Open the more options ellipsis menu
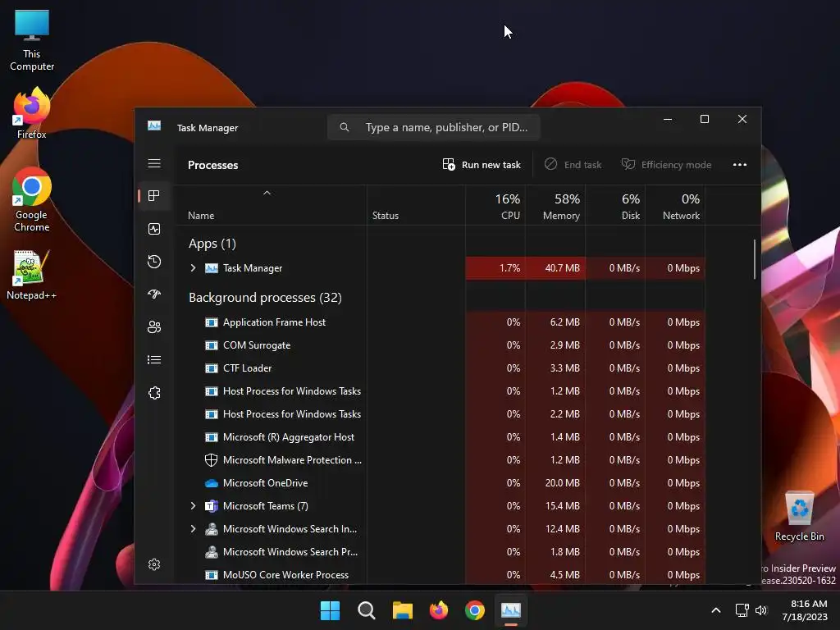The image size is (840, 630). pos(740,165)
